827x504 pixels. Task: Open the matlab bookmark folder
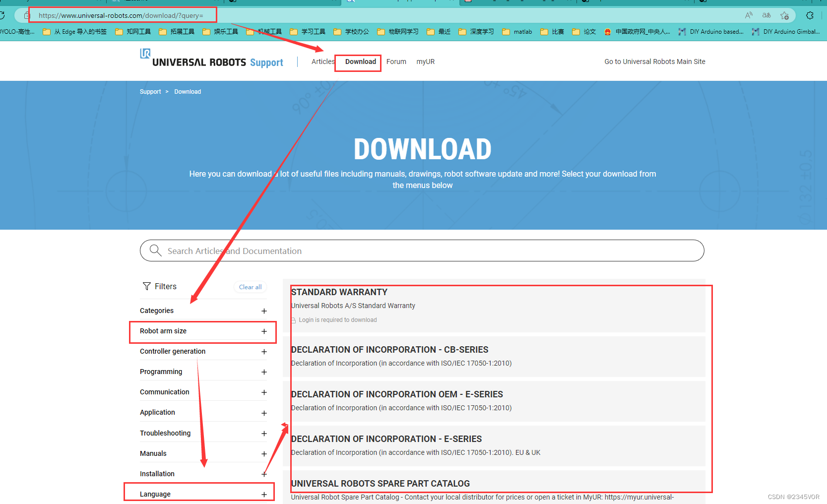(x=517, y=32)
